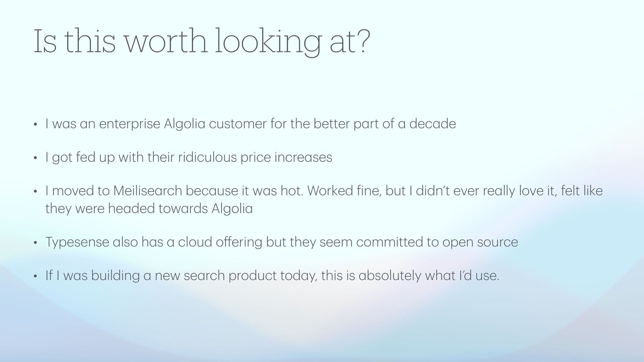Click the "Worked fine" sentence in the third bullet
644x362 pixels.
tap(344, 191)
